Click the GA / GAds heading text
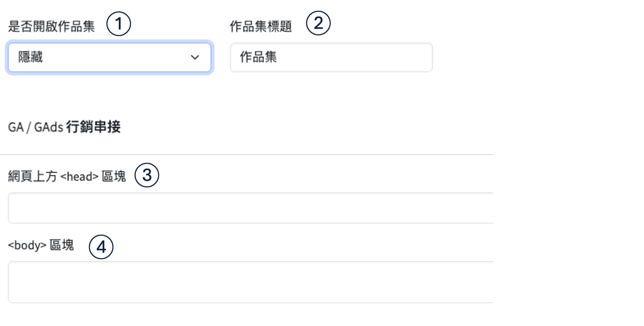Viewport: 644px width, 326px height. tap(36, 127)
